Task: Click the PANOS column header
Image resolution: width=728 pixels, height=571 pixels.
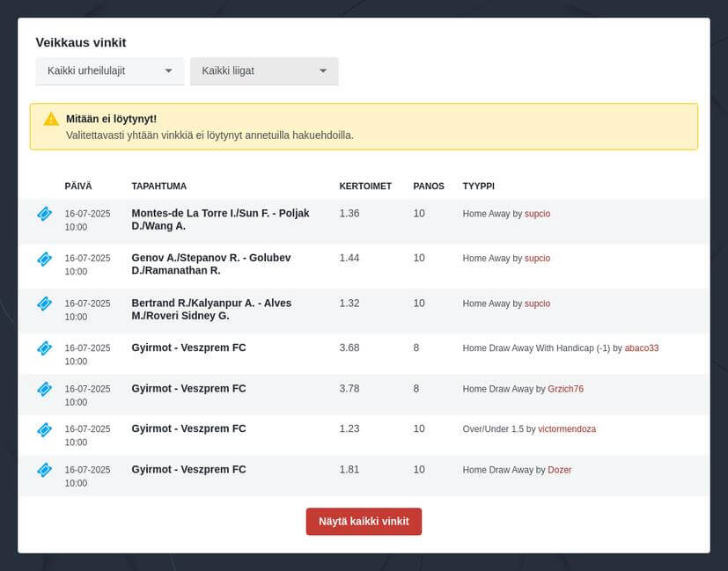Action: pyautogui.click(x=429, y=187)
